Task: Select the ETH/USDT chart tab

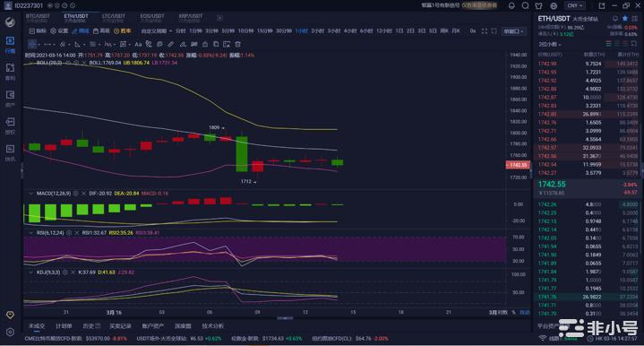Action: pyautogui.click(x=76, y=18)
